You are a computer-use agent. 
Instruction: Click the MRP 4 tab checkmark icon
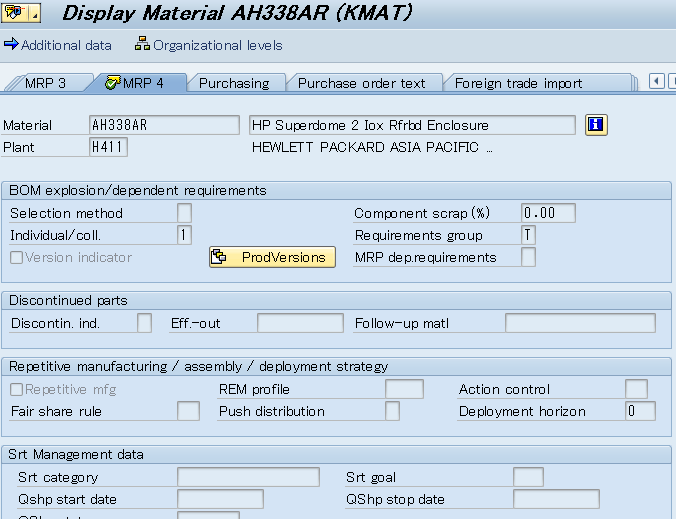112,82
